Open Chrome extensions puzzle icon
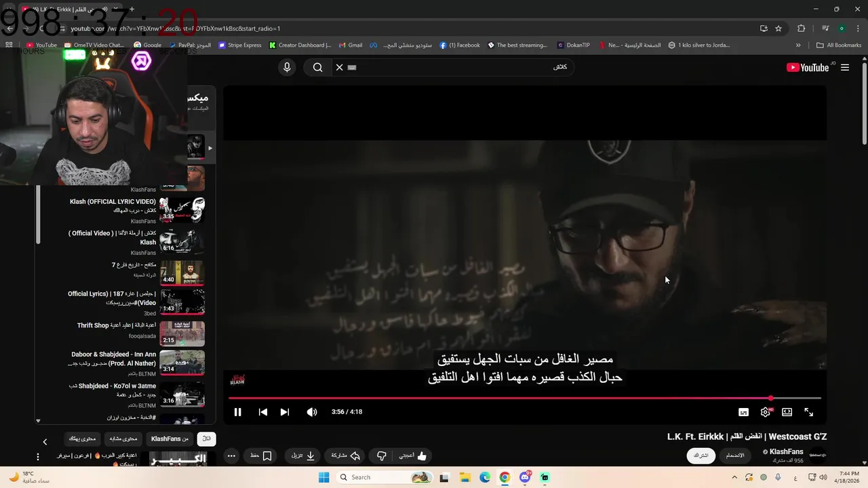868x488 pixels. coord(801,28)
